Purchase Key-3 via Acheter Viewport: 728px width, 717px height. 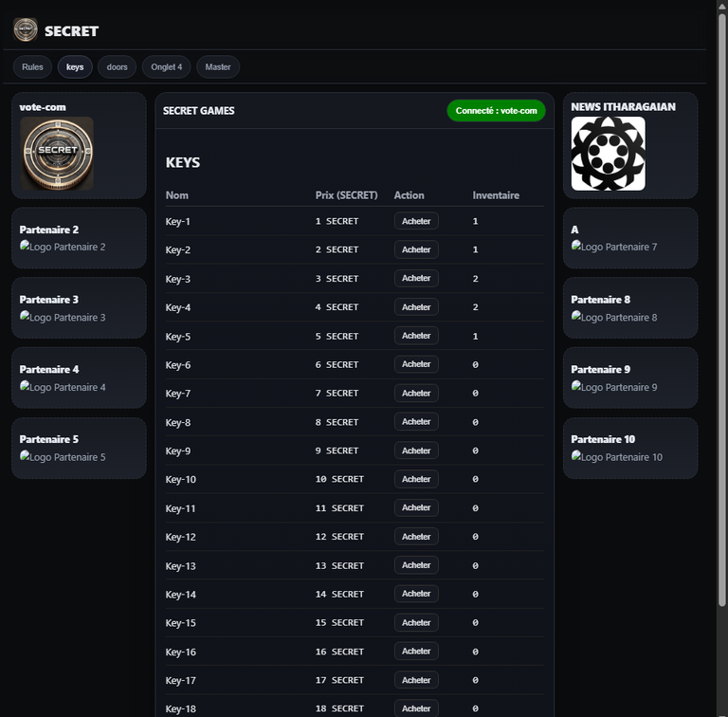(416, 278)
